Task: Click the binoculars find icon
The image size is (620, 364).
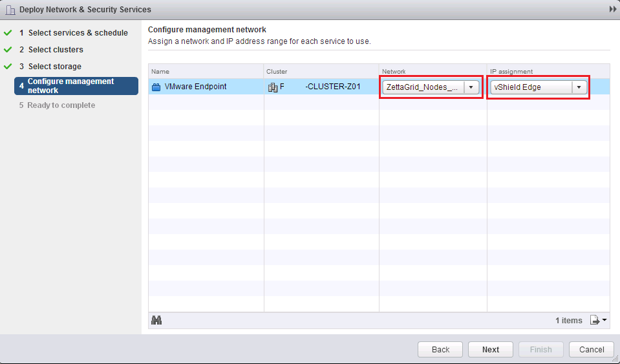Action: click(156, 320)
